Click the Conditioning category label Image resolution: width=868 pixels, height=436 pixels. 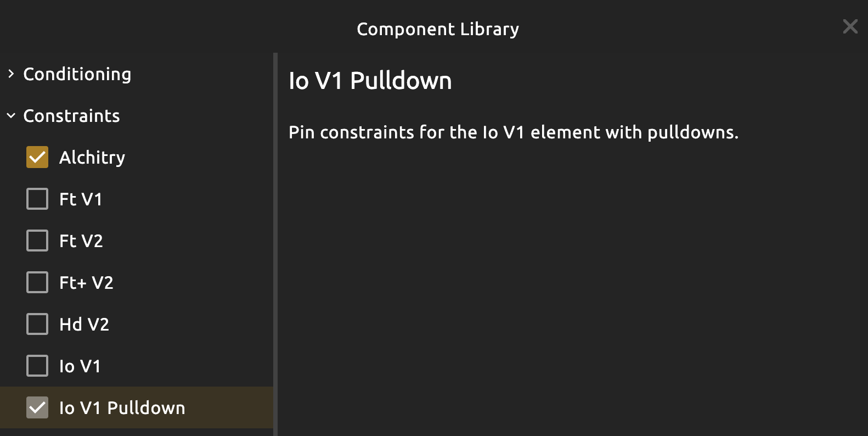pos(77,74)
